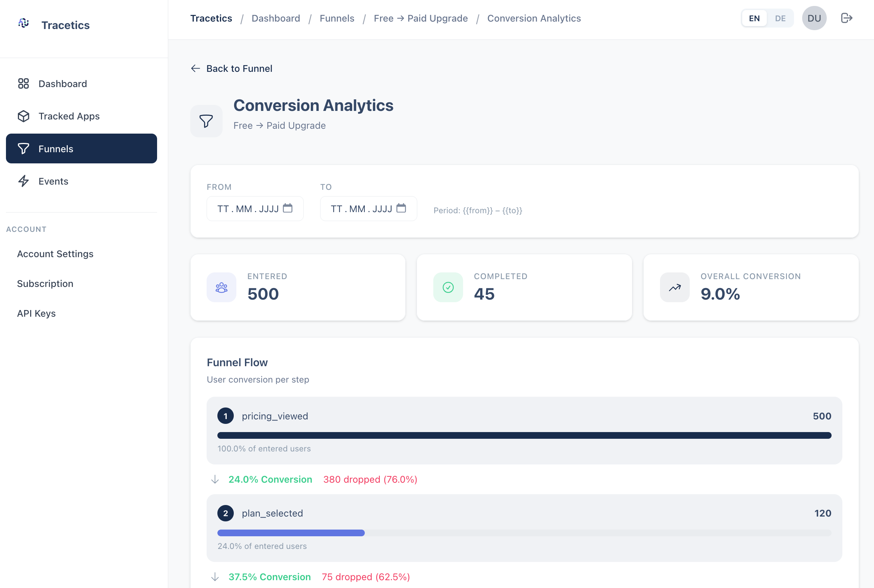This screenshot has width=874, height=588.
Task: Click the Tracked Apps cube icon
Action: tap(23, 116)
